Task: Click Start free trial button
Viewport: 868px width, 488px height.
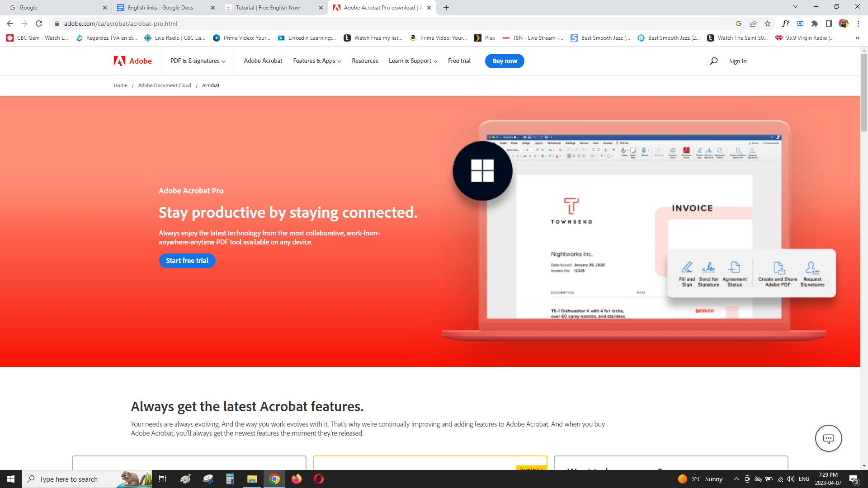Action: click(x=187, y=261)
